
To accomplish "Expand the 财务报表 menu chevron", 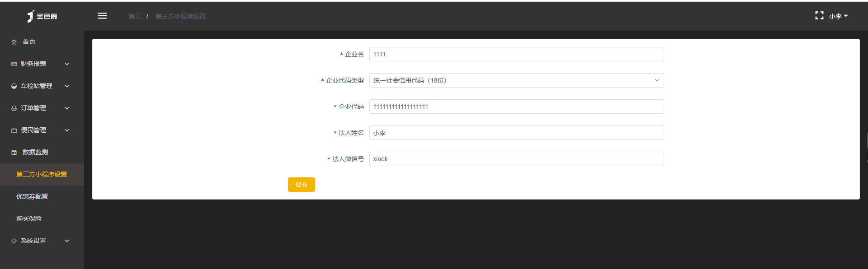I will tap(67, 64).
